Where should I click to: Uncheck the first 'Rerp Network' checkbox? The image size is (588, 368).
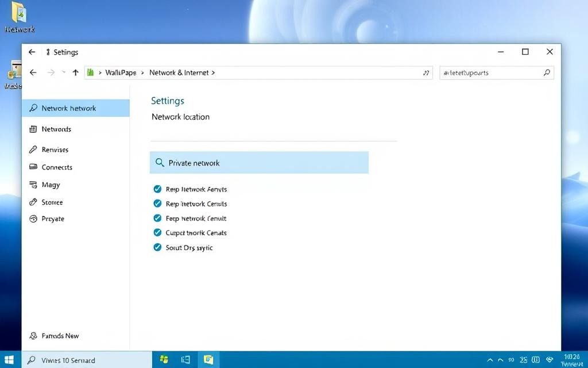157,189
